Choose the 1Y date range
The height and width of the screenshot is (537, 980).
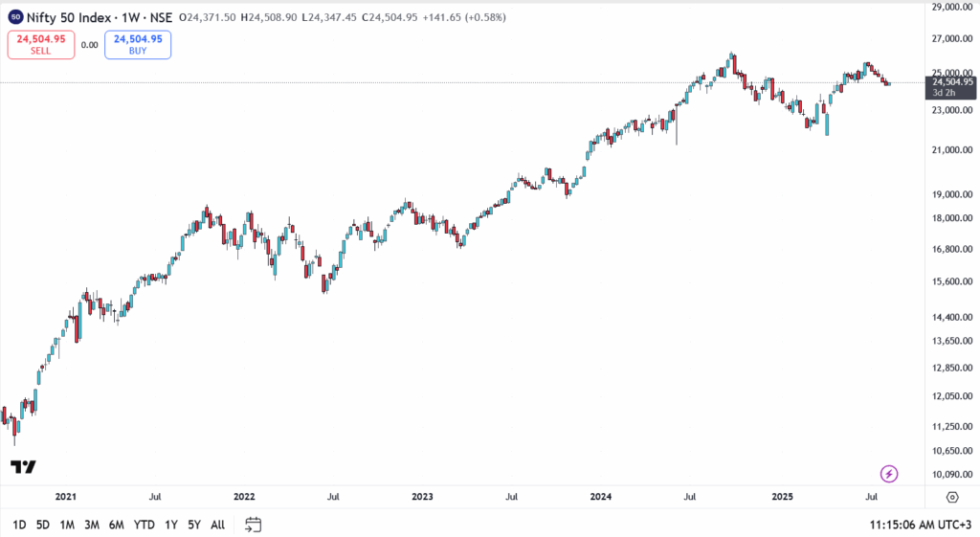point(170,525)
